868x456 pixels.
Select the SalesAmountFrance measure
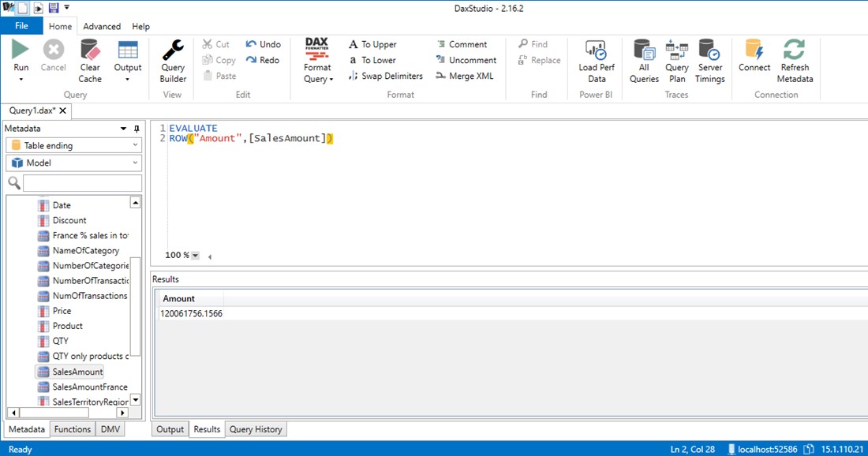click(83, 387)
